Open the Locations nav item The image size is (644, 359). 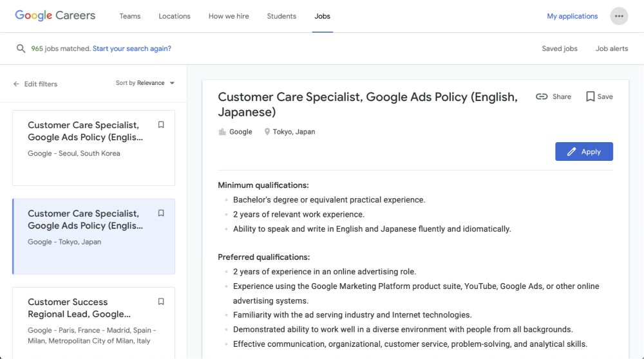175,16
